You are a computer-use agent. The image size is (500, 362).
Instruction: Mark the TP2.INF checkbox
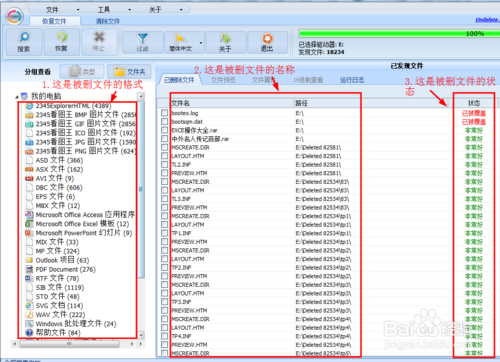pyautogui.click(x=164, y=267)
